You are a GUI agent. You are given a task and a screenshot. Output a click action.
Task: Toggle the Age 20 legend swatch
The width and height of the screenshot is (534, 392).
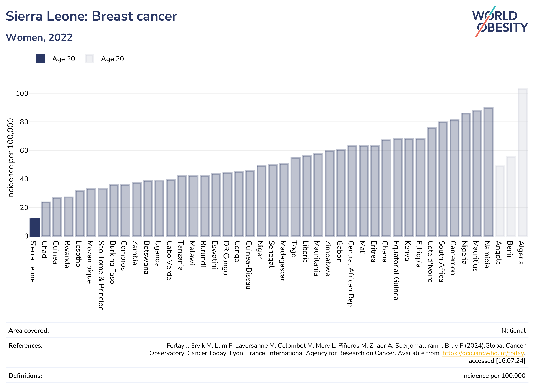40,59
